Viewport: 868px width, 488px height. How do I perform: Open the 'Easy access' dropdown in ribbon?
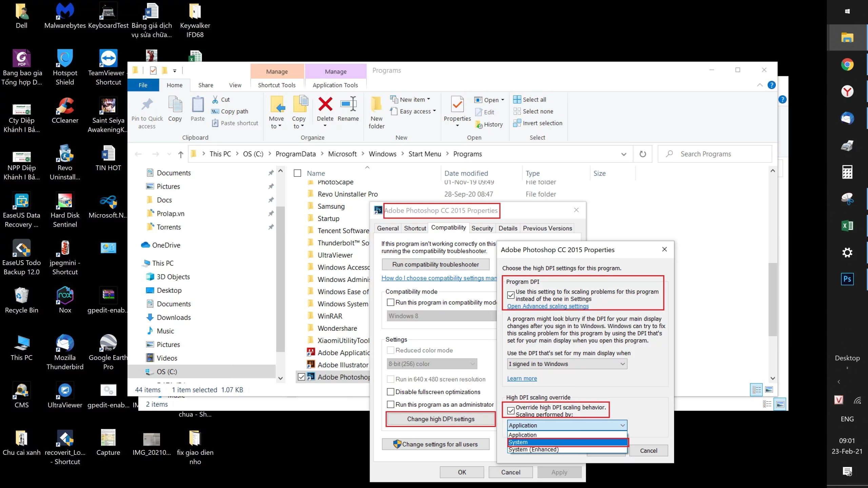(x=413, y=111)
